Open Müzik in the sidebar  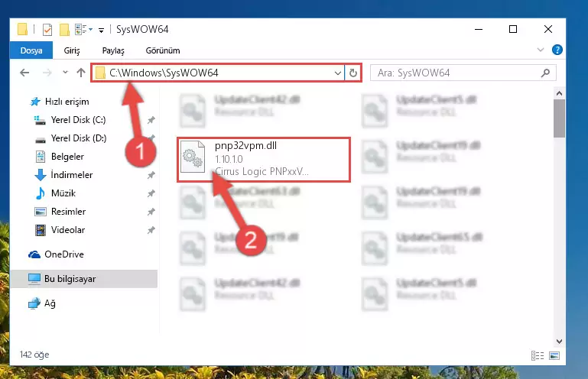[55, 193]
